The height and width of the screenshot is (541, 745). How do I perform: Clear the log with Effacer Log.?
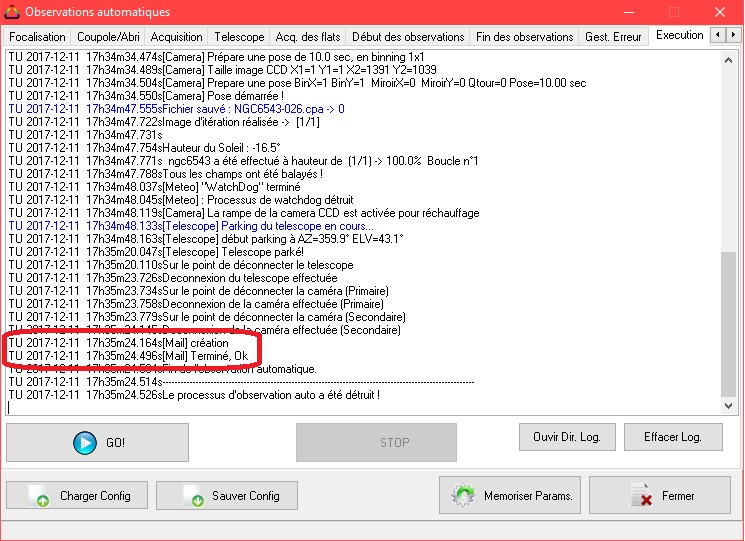[x=673, y=437]
